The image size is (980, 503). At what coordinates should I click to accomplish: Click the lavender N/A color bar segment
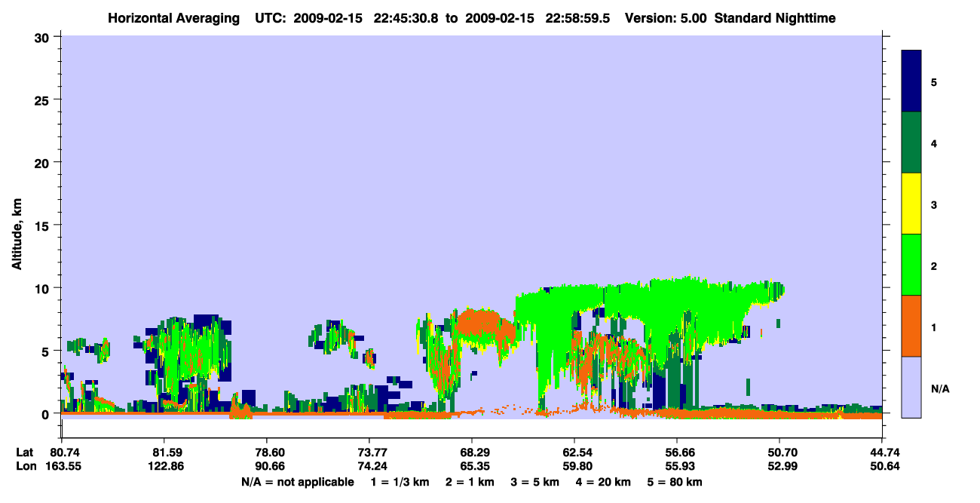click(x=911, y=387)
